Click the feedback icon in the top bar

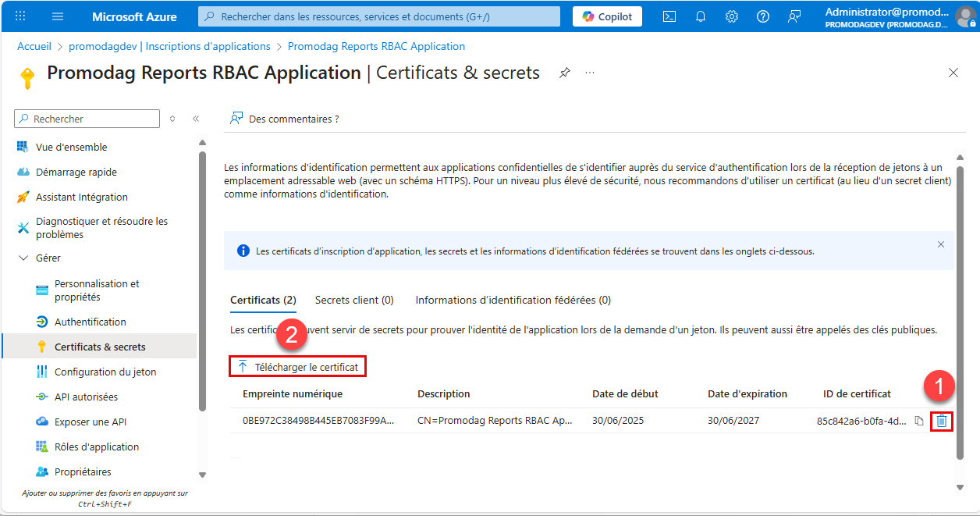pos(794,16)
